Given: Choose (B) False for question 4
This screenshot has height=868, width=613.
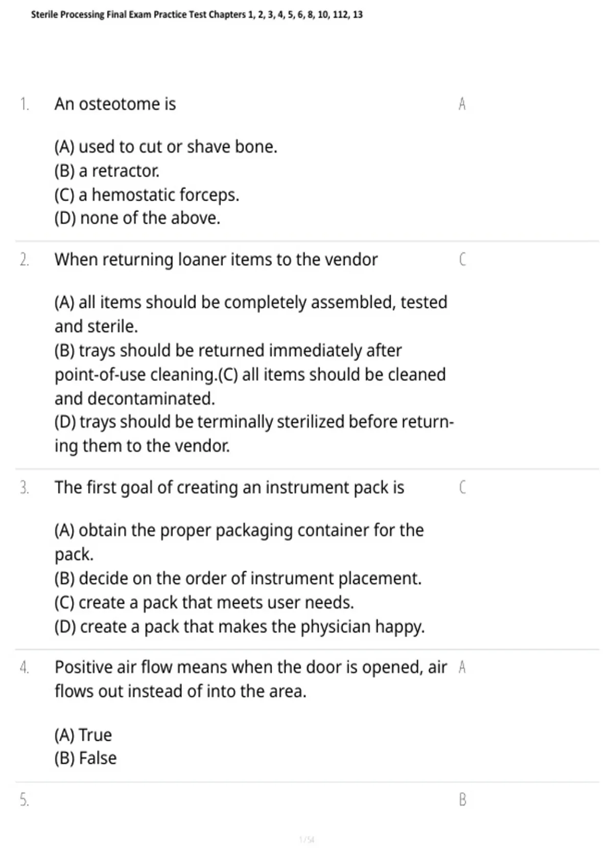Looking at the screenshot, I should 85,758.
